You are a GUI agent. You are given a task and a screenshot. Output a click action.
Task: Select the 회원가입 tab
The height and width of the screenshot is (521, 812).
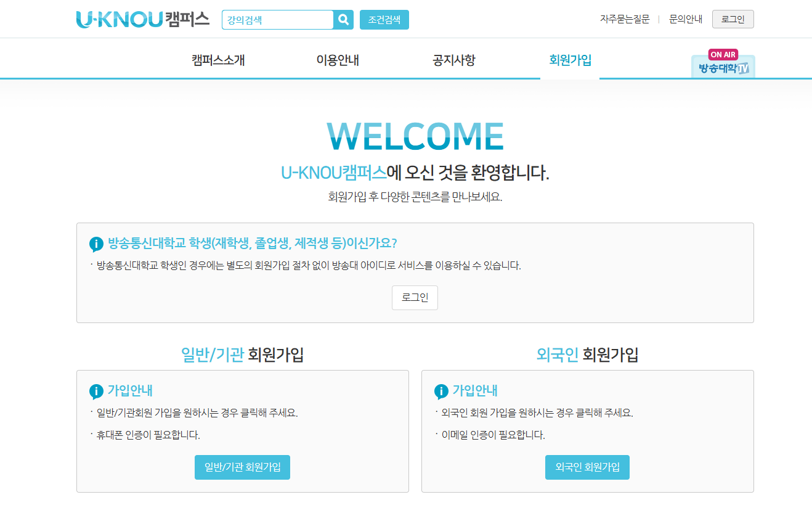pos(570,60)
